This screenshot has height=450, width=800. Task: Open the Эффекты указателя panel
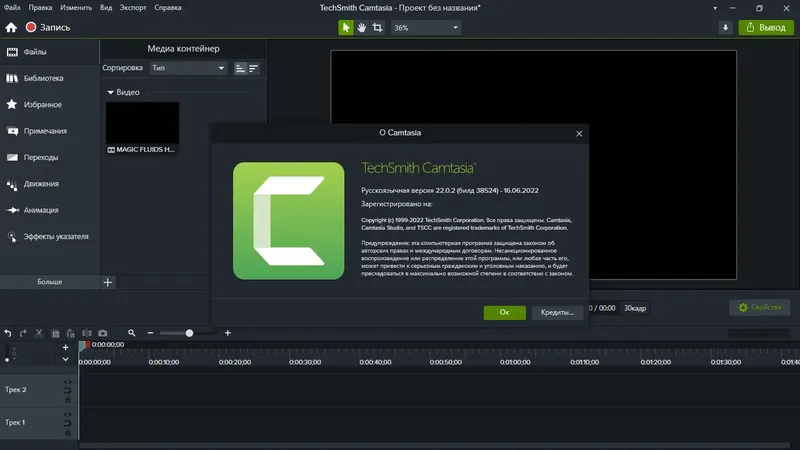(x=49, y=237)
